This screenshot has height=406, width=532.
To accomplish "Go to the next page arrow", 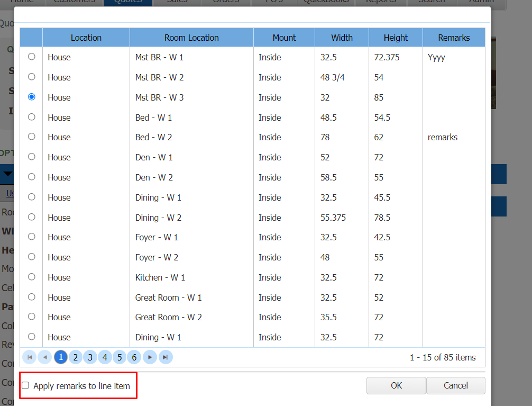I will [x=150, y=357].
